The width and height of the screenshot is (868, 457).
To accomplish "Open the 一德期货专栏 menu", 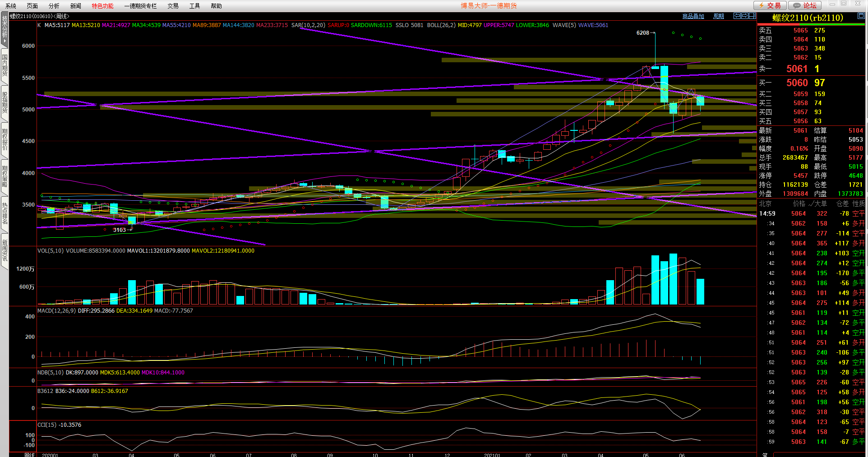I will click(140, 6).
